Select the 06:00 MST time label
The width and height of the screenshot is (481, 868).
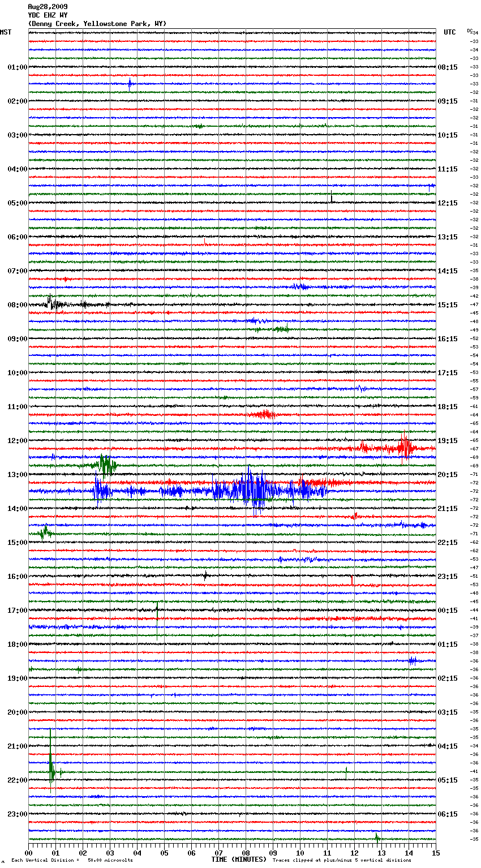pyautogui.click(x=18, y=237)
